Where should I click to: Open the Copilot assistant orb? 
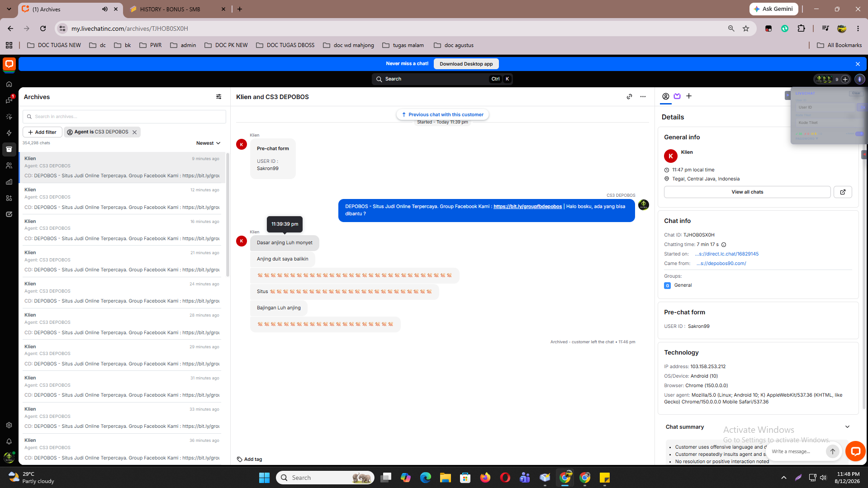859,79
